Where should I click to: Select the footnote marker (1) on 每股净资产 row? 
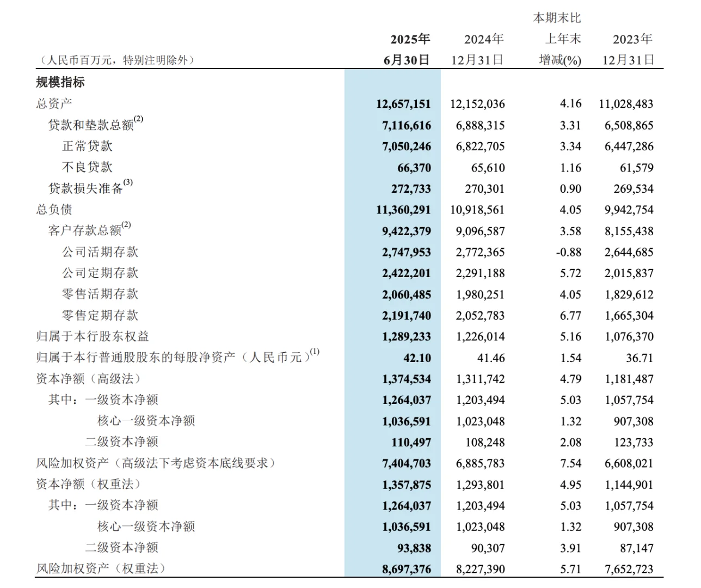315,353
